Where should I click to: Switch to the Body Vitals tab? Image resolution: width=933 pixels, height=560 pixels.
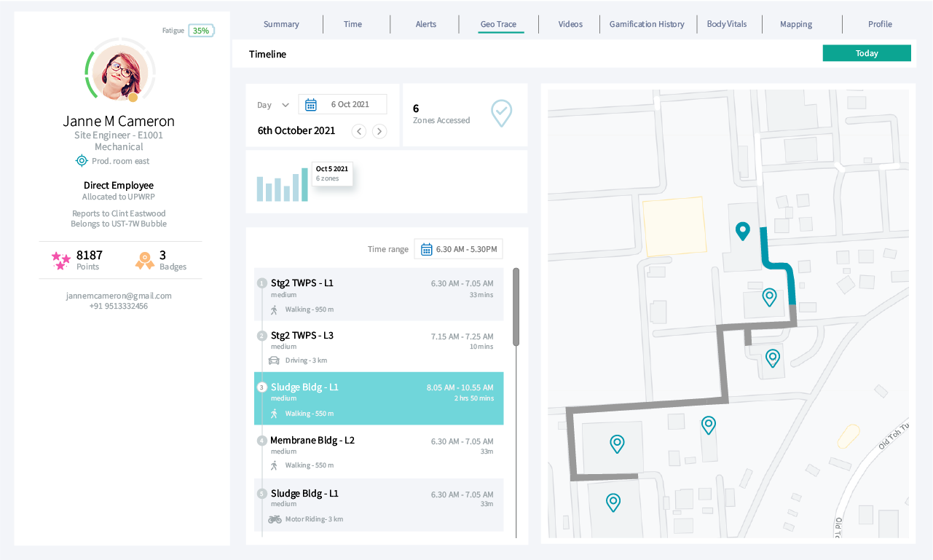click(x=726, y=24)
